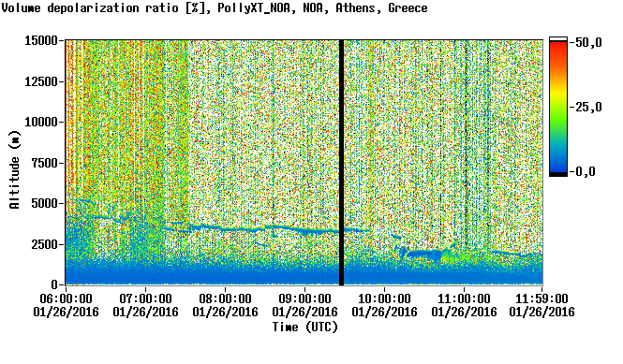Click the Altitude (m) axis title

point(15,169)
